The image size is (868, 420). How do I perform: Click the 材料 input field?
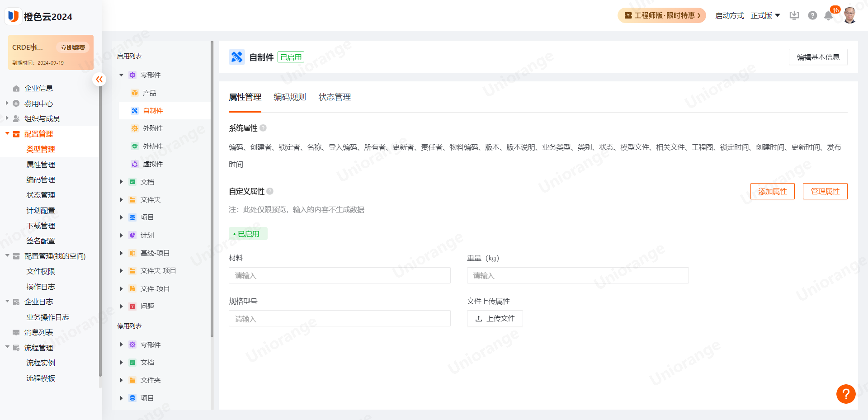coord(340,275)
